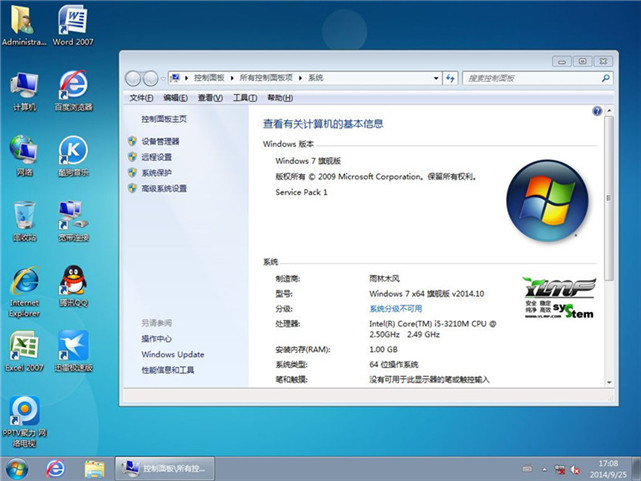Viewport: 641px width, 481px height.
Task: Select the 64 位操作系统 value
Action: click(x=394, y=365)
